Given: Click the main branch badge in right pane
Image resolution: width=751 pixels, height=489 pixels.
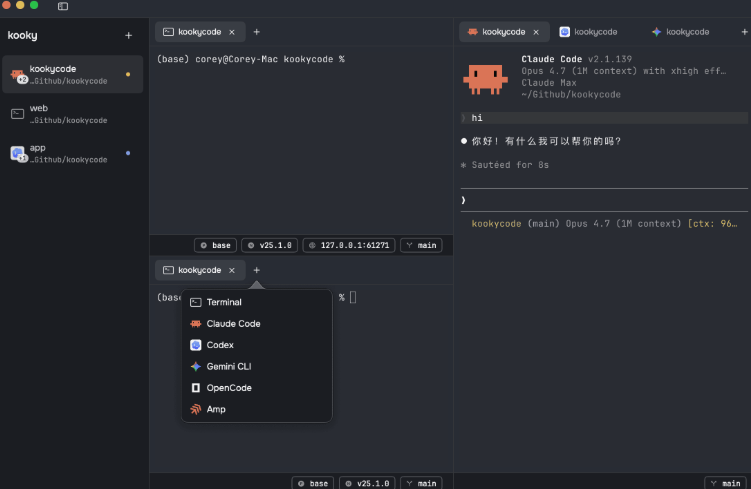Looking at the screenshot, I should point(726,483).
